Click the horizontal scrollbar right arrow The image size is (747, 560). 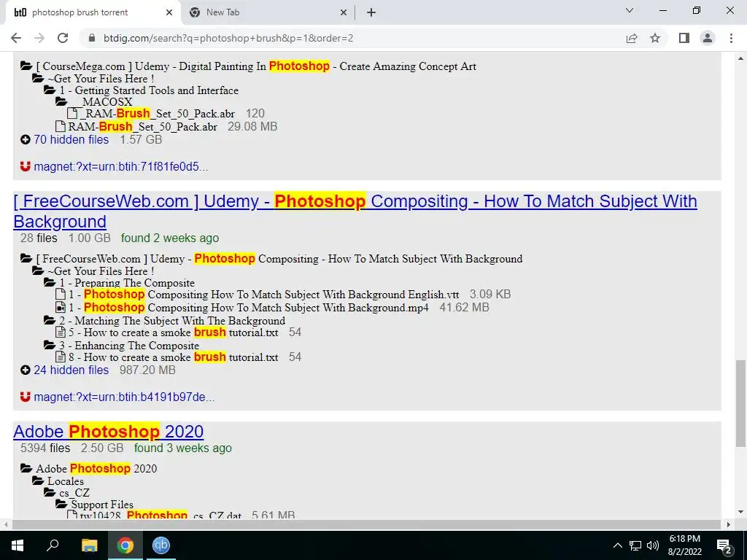coord(729,524)
